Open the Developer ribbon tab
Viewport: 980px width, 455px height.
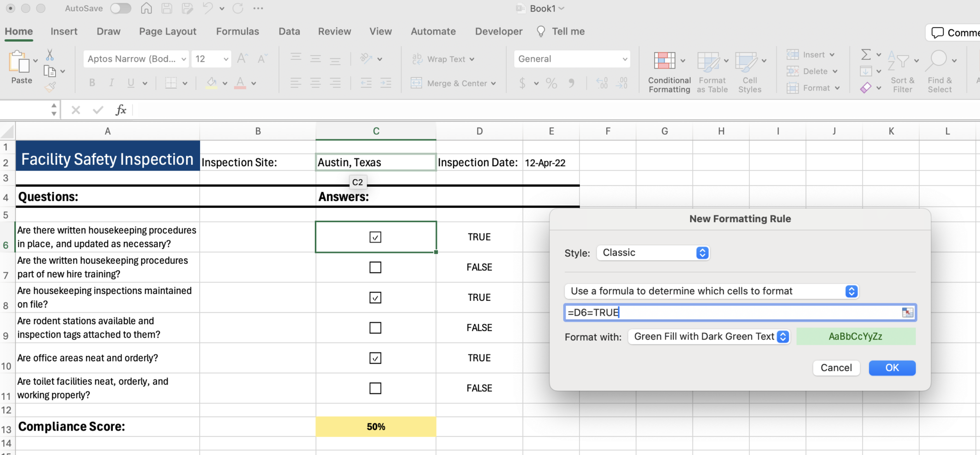point(498,31)
